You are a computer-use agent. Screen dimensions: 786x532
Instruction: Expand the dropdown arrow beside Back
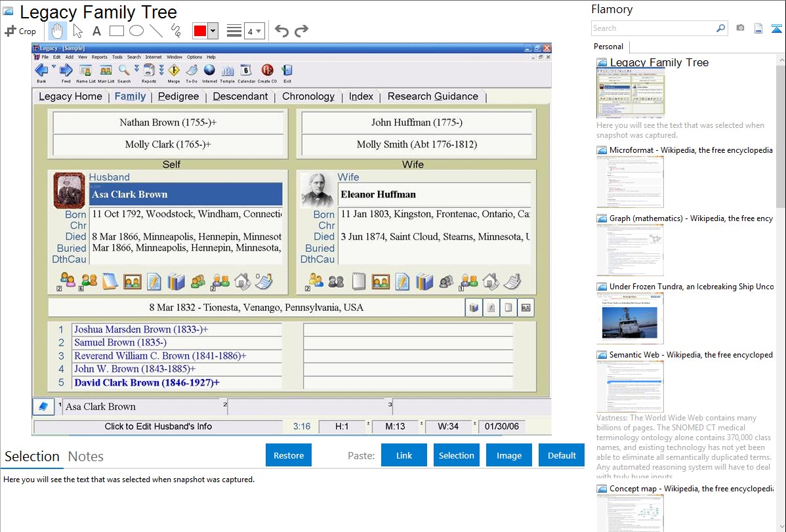tap(54, 67)
